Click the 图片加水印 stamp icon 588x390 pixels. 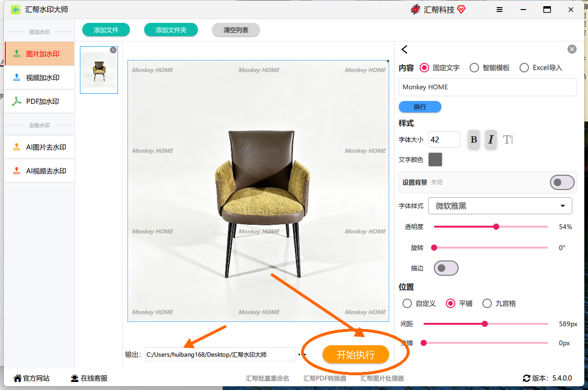point(17,54)
